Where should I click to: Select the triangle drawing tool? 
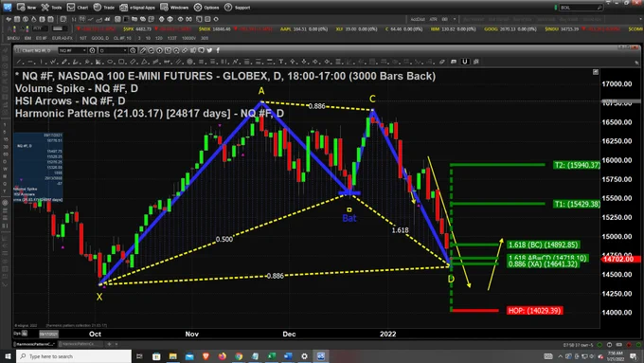[x=145, y=62]
